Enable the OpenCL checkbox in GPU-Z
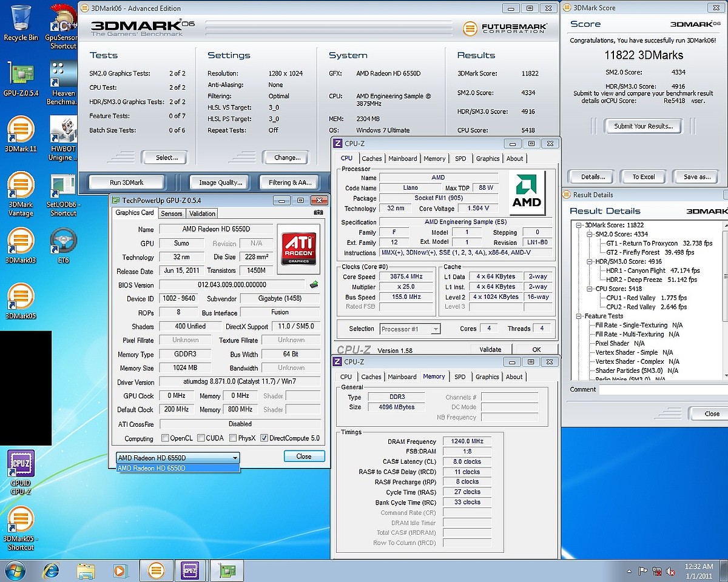The width and height of the screenshot is (728, 582). coord(165,438)
